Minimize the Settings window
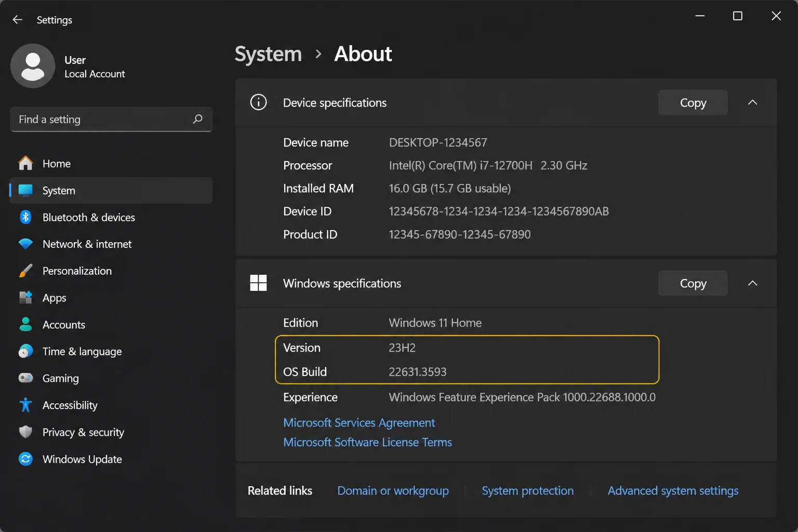The height and width of the screenshot is (532, 798). [x=700, y=16]
